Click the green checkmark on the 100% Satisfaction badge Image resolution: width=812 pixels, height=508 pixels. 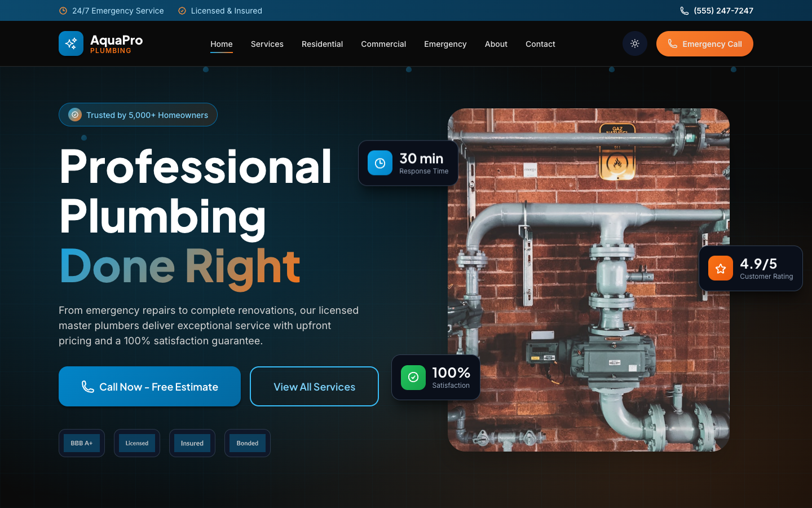(413, 377)
